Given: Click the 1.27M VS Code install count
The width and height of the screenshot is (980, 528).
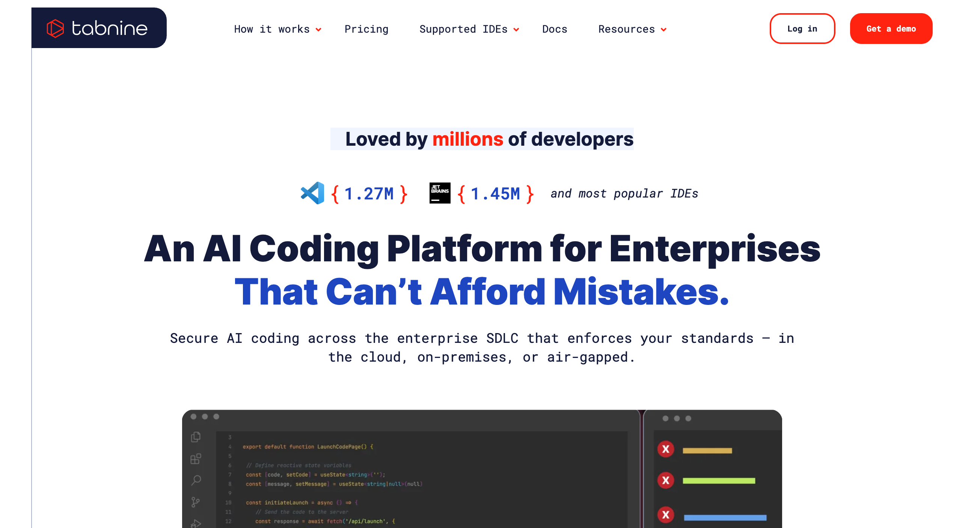Looking at the screenshot, I should [369, 194].
